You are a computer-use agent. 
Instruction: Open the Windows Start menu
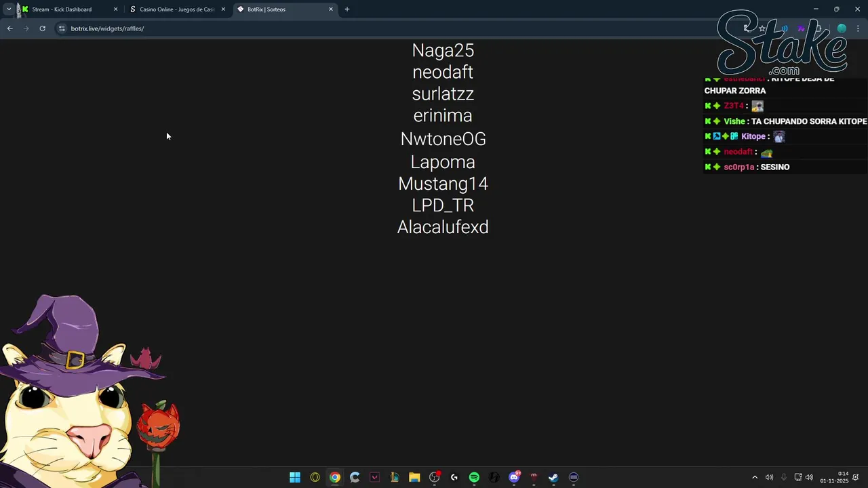click(x=295, y=477)
